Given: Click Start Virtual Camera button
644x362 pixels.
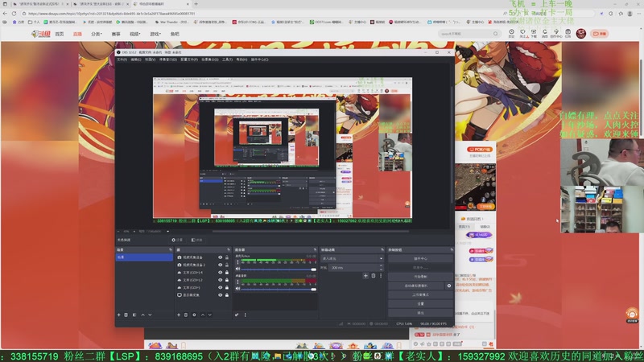Looking at the screenshot, I should point(416,286).
